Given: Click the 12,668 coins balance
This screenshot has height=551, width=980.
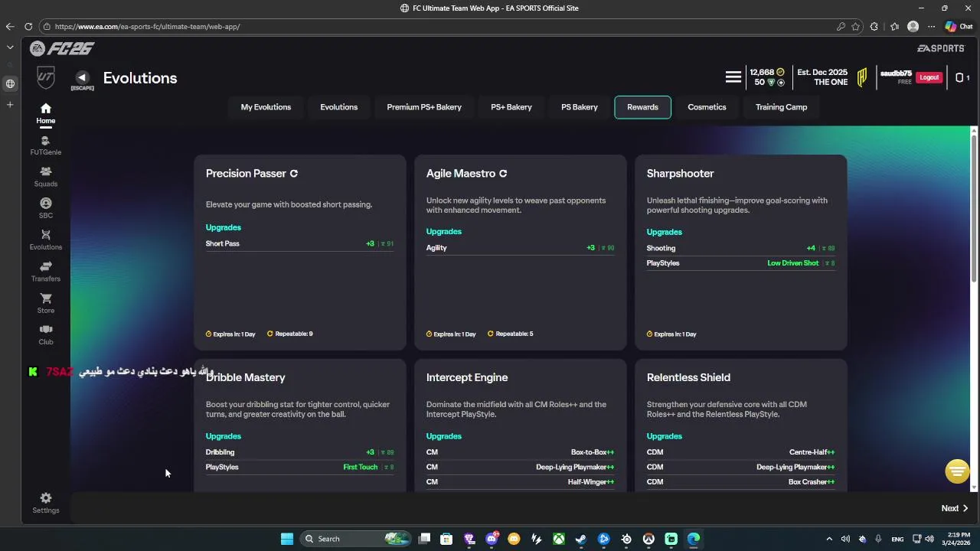Looking at the screenshot, I should 767,72.
